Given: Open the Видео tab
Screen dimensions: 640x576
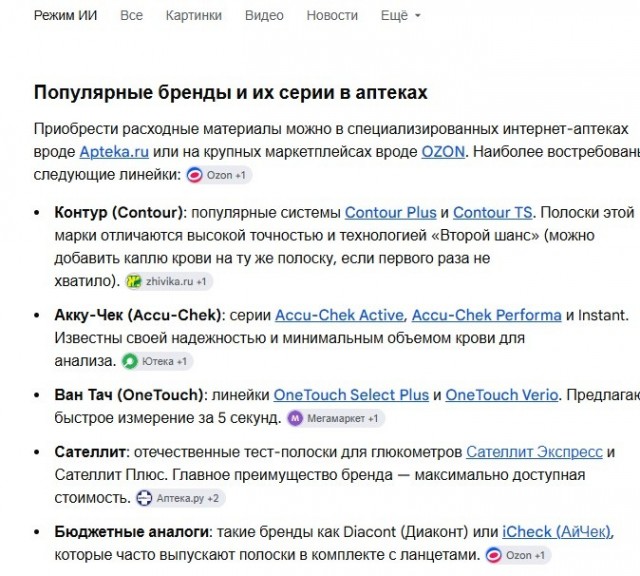Looking at the screenshot, I should click(x=264, y=16).
